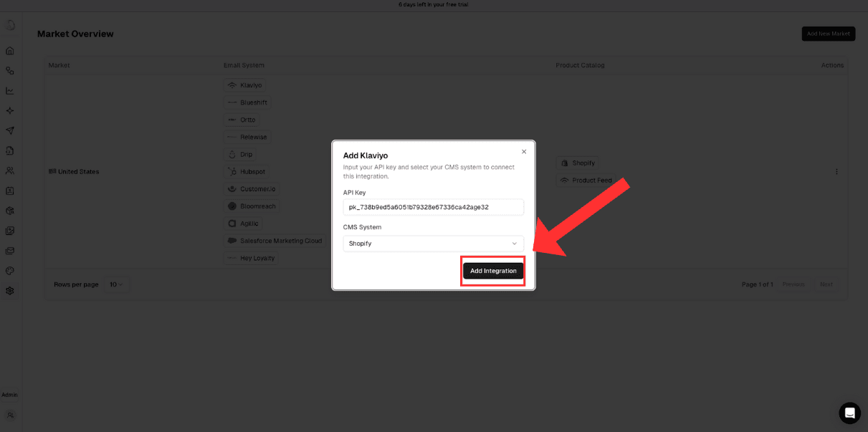Open the CMS System dropdown
The height and width of the screenshot is (432, 868).
click(x=433, y=244)
